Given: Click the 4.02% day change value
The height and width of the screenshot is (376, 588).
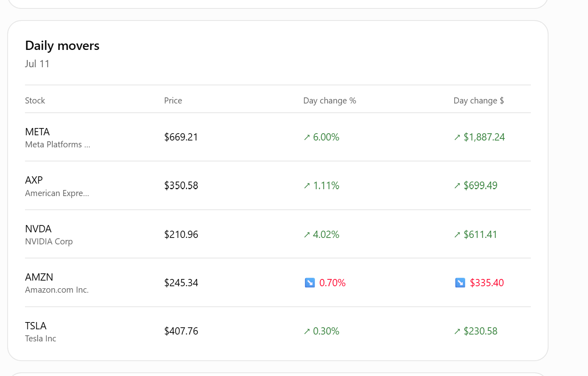Looking at the screenshot, I should pos(326,235).
